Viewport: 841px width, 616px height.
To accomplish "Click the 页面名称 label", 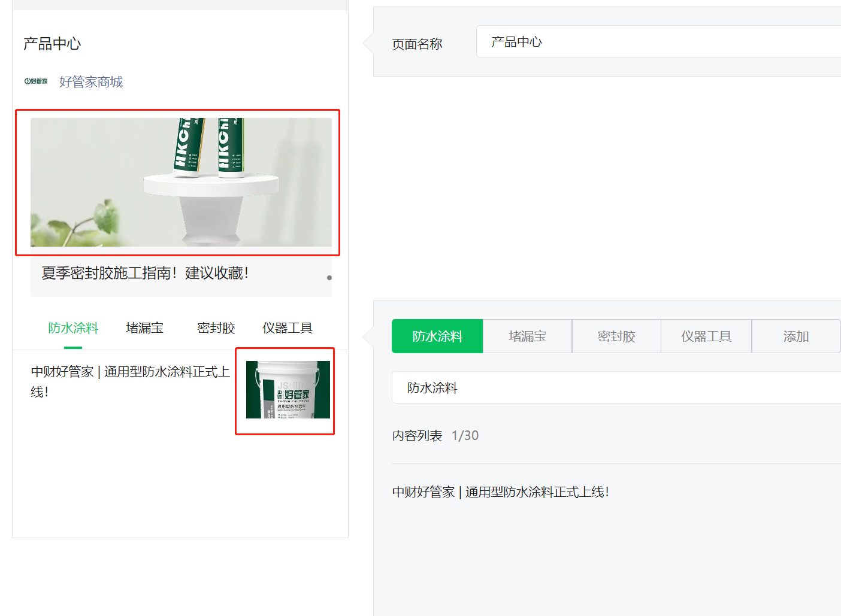I will pos(417,44).
